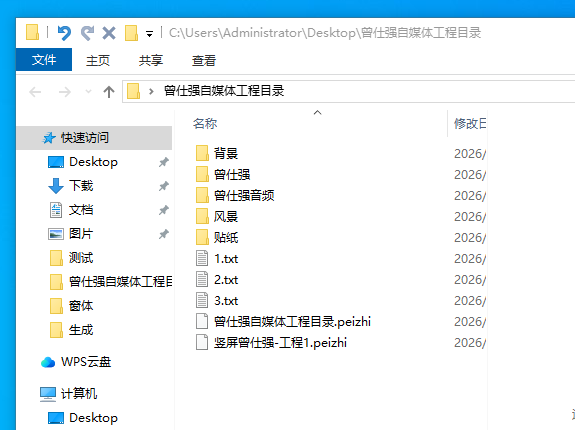Open the quick access toolbar dropdown arrow
The width and height of the screenshot is (575, 430).
[x=149, y=34]
